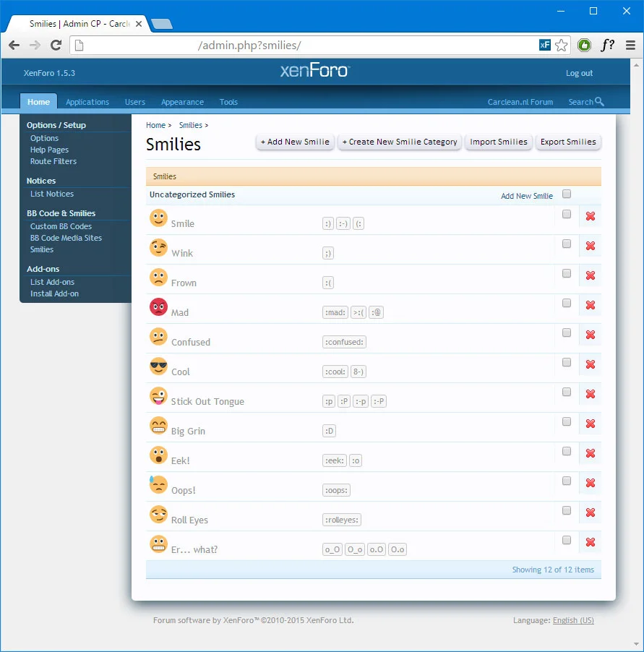Viewport: 644px width, 652px height.
Task: Check the Big Grin row checkbox
Action: tap(566, 421)
